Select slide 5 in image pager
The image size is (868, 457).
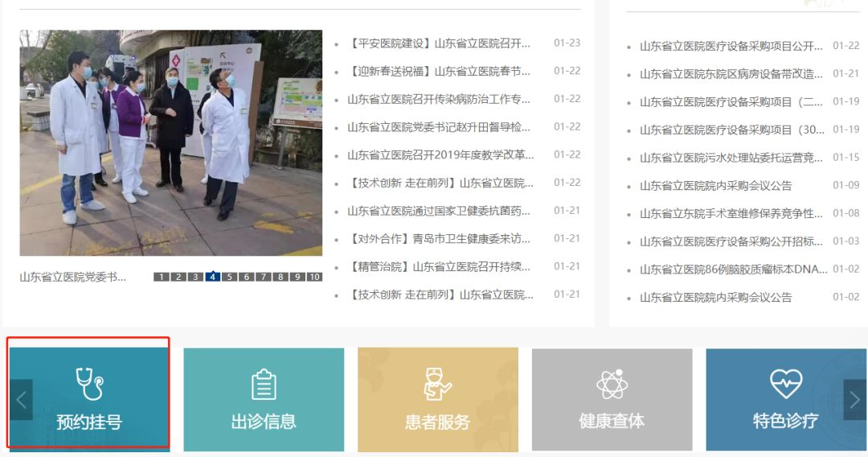coord(230,277)
